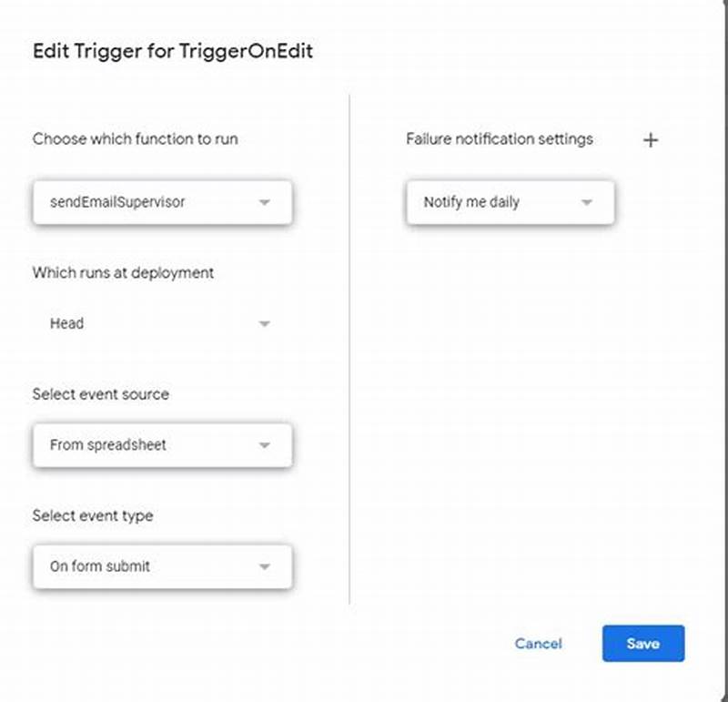Click the Save button
The height and width of the screenshot is (702, 728).
643,644
